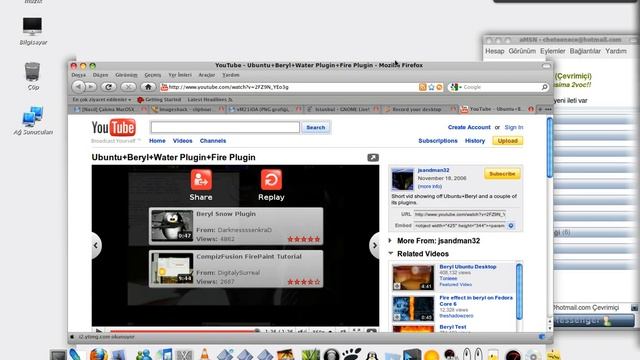The height and width of the screenshot is (360, 640).
Task: Open Eylemler menu in aMSN window
Action: tap(553, 51)
